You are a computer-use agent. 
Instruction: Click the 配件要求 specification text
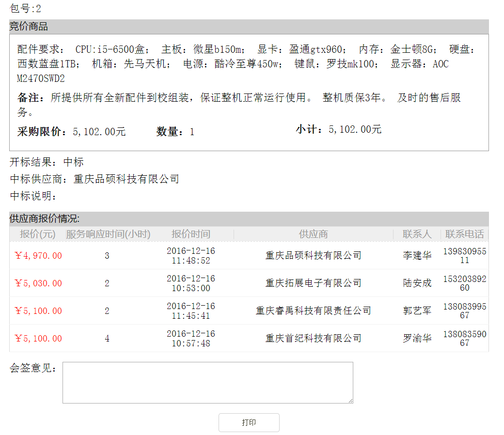pos(246,63)
